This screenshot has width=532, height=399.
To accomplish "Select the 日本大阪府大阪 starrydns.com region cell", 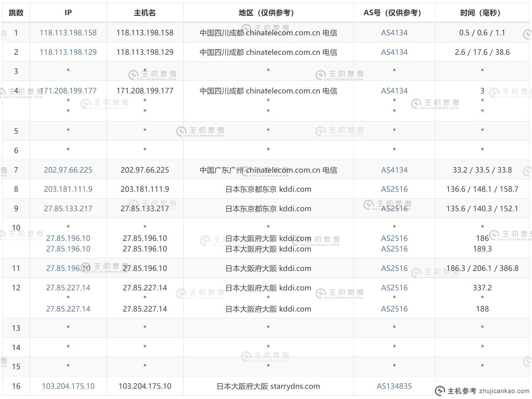I will pos(268,386).
